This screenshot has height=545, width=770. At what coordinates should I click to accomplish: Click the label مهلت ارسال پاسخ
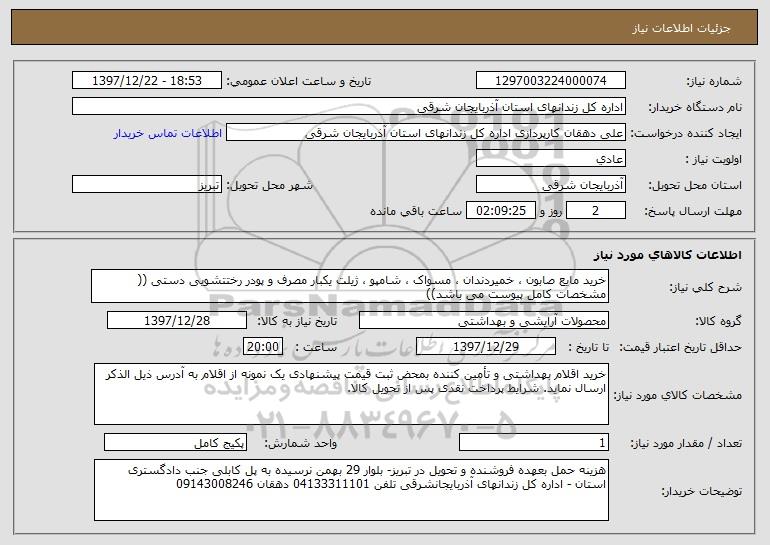(x=693, y=211)
